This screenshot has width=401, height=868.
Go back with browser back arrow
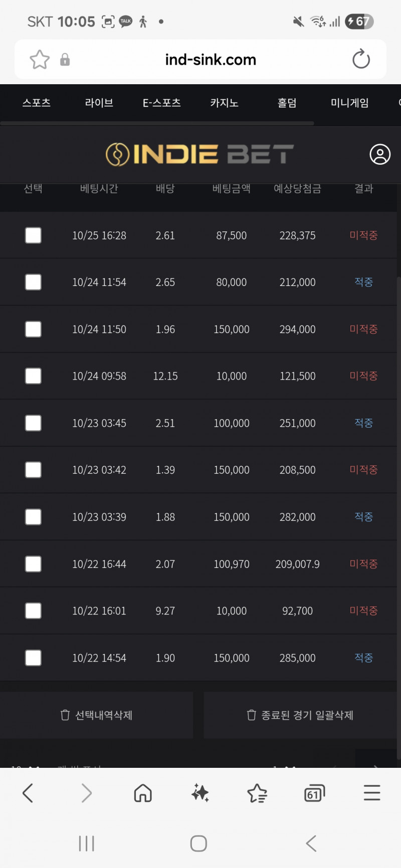point(28,793)
